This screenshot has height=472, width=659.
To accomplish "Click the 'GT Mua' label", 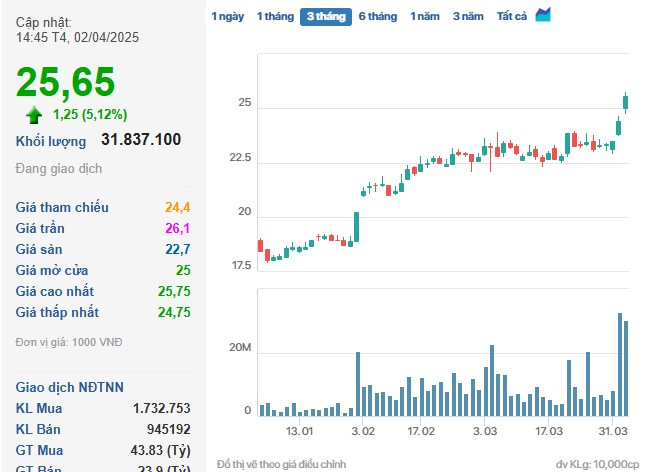I will 40,450.
